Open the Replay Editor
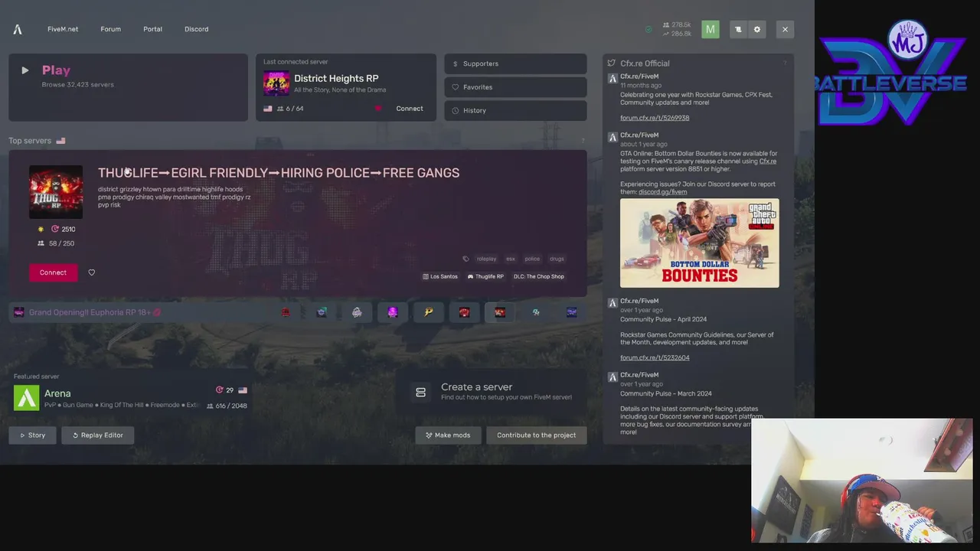 pyautogui.click(x=98, y=435)
